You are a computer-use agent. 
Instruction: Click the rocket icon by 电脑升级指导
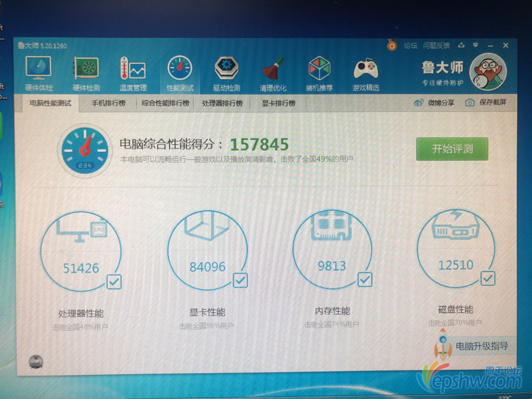click(x=443, y=345)
